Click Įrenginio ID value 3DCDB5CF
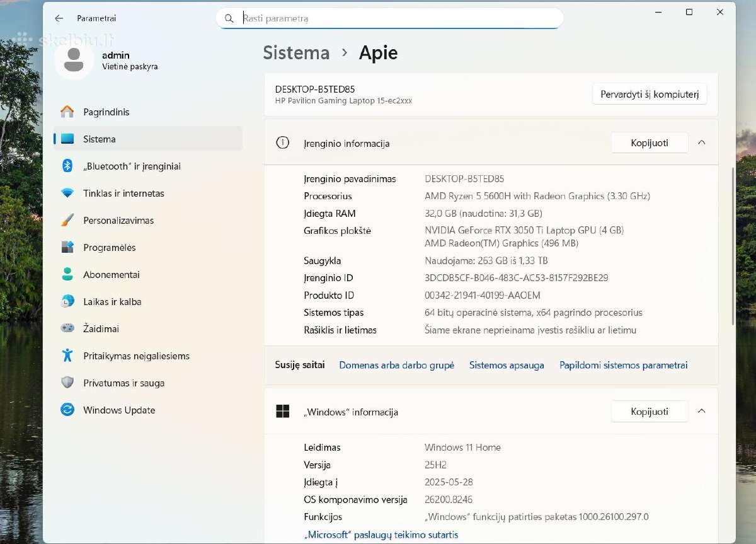Image resolution: width=756 pixels, height=544 pixels. (x=516, y=278)
